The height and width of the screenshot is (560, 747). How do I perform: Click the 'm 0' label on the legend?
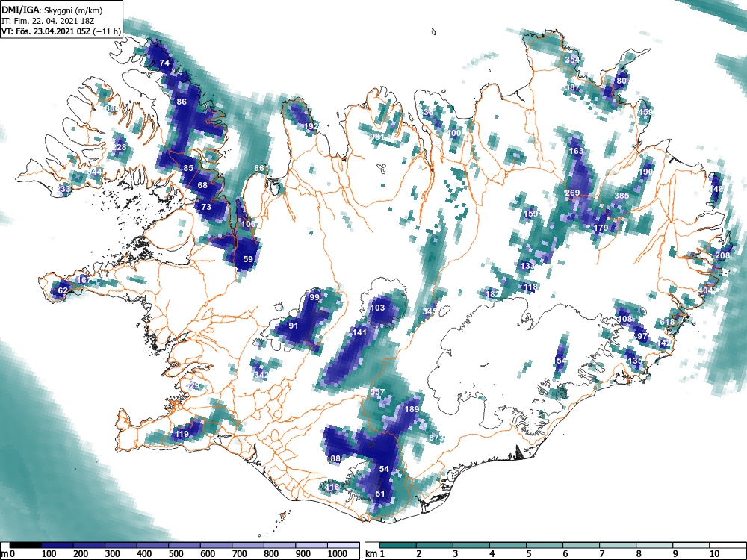[x=10, y=554]
